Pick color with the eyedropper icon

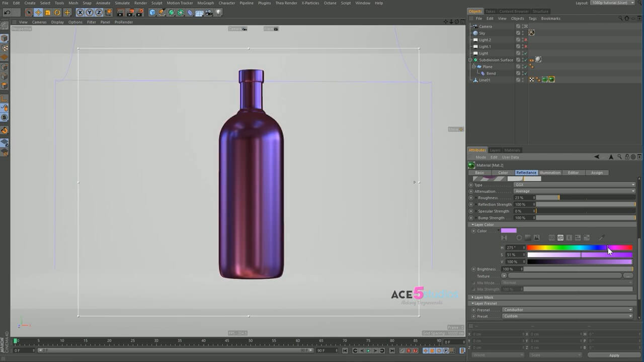tap(601, 238)
